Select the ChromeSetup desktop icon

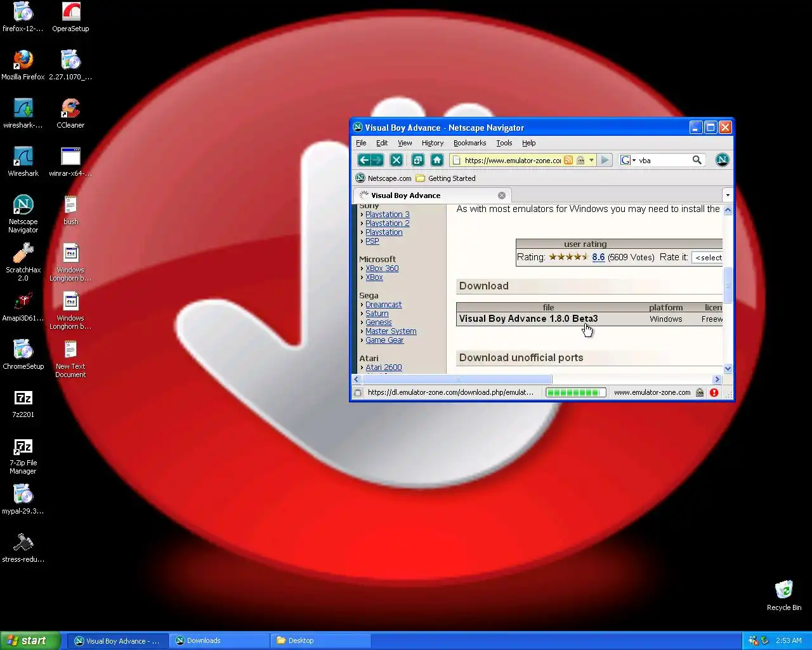[23, 355]
